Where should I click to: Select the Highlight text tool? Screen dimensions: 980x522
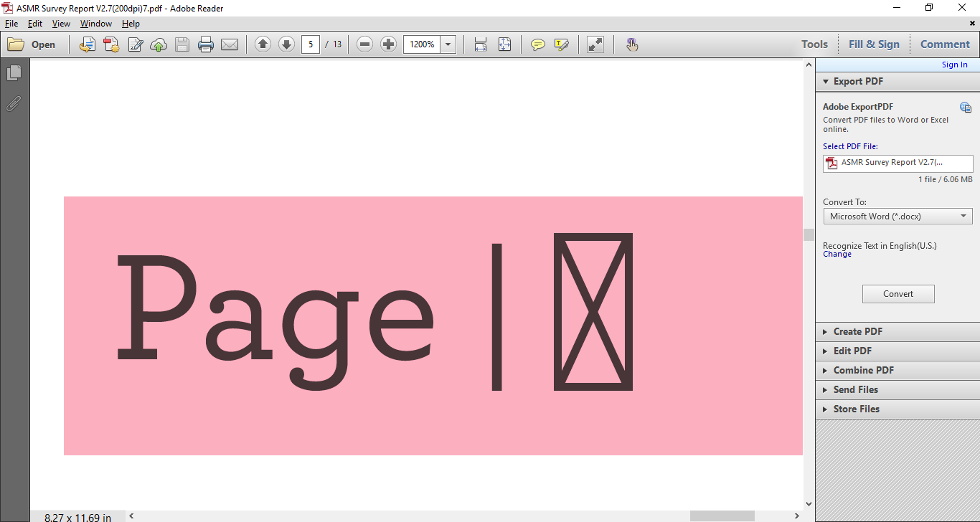pyautogui.click(x=561, y=44)
